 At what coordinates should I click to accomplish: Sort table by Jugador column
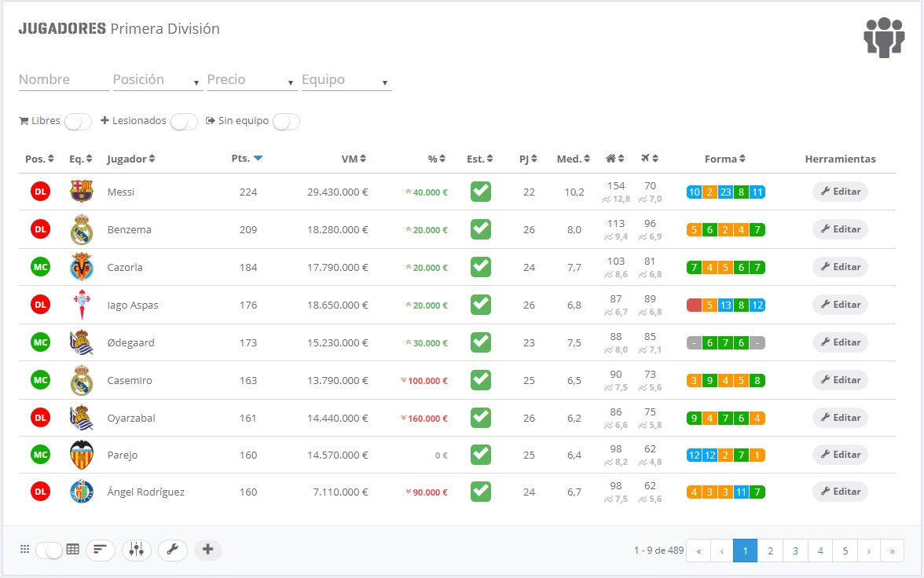[x=130, y=159]
